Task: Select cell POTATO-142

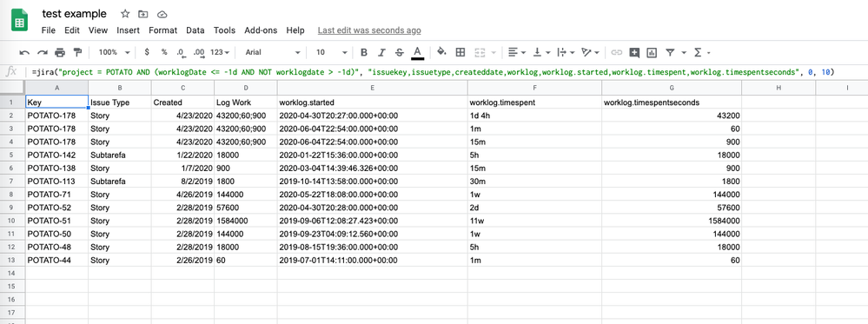Action: pos(56,155)
